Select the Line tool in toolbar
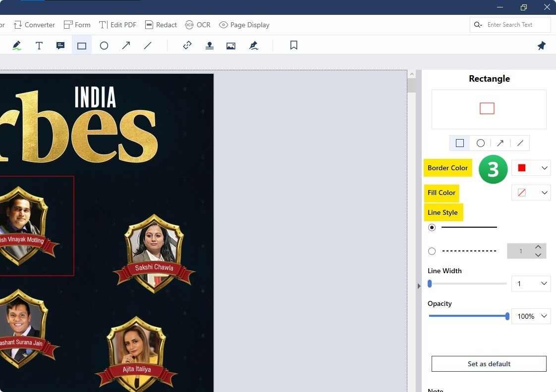 148,46
